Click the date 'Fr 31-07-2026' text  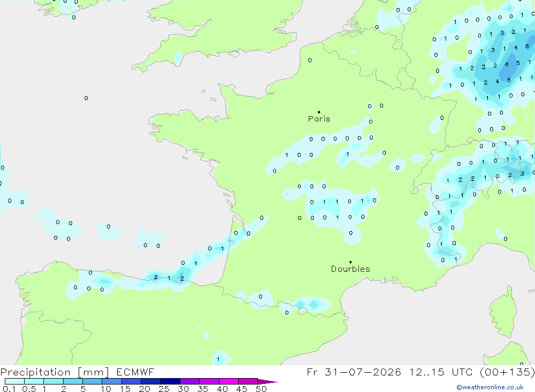tap(354, 372)
